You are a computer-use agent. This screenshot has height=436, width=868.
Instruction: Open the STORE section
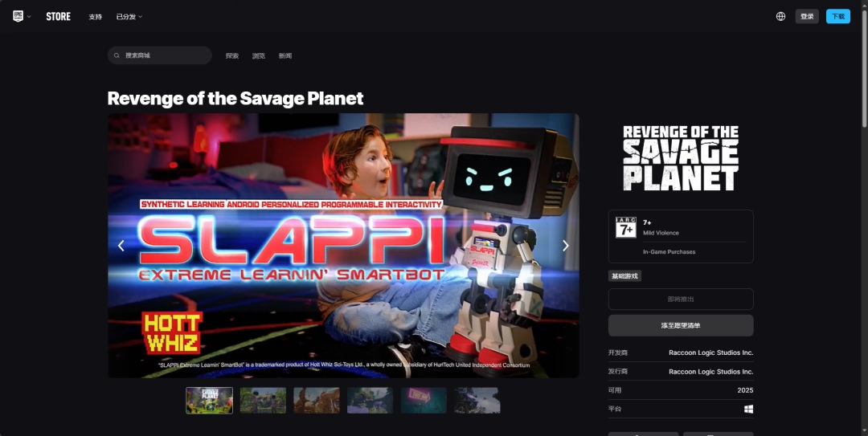point(58,16)
